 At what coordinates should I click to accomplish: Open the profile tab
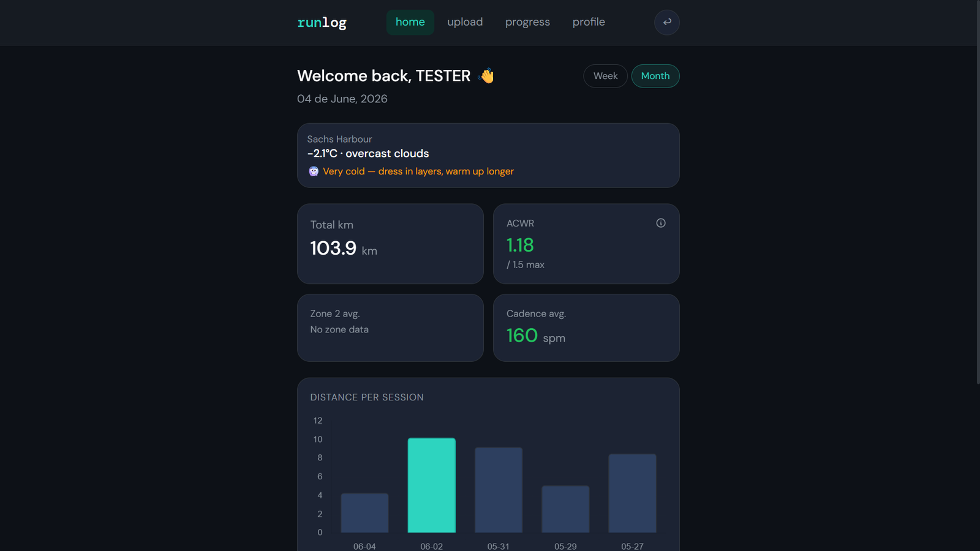(589, 22)
